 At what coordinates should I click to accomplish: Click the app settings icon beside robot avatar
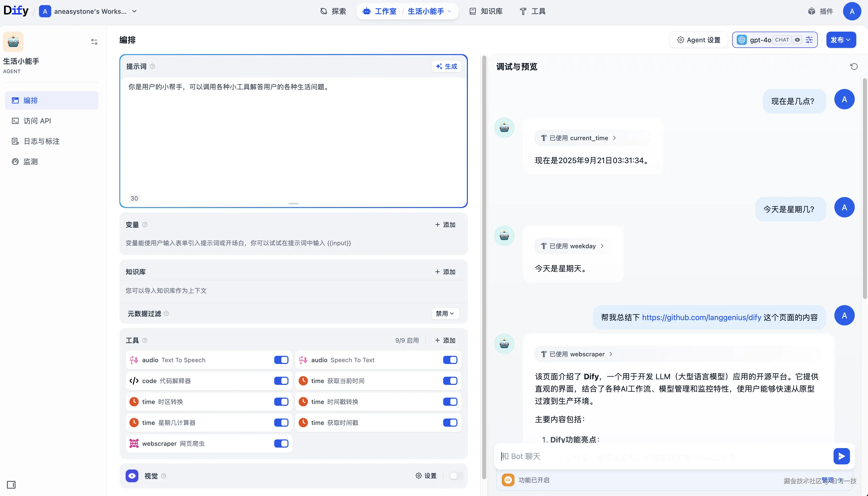94,42
